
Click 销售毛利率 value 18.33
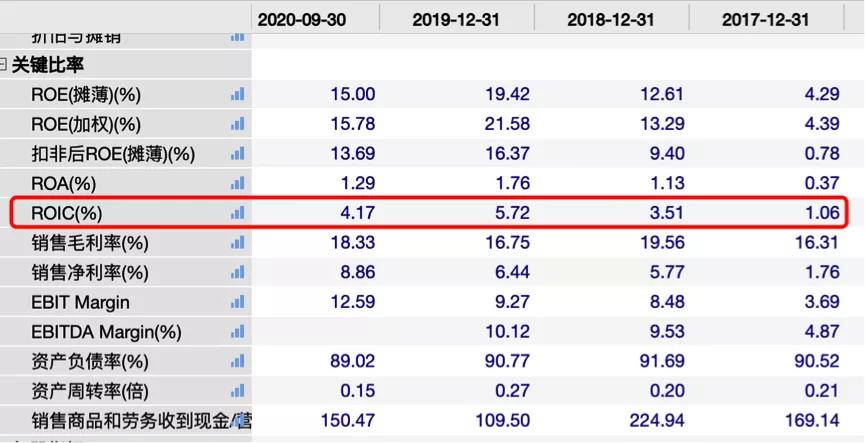point(353,242)
